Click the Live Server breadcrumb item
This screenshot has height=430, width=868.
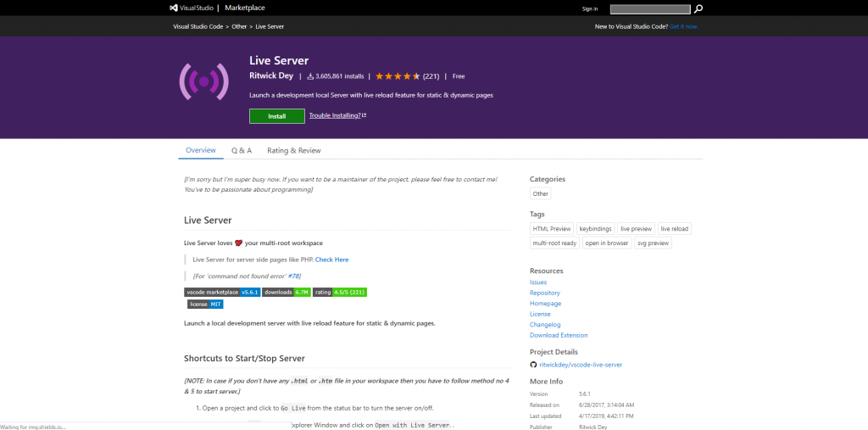click(x=270, y=26)
